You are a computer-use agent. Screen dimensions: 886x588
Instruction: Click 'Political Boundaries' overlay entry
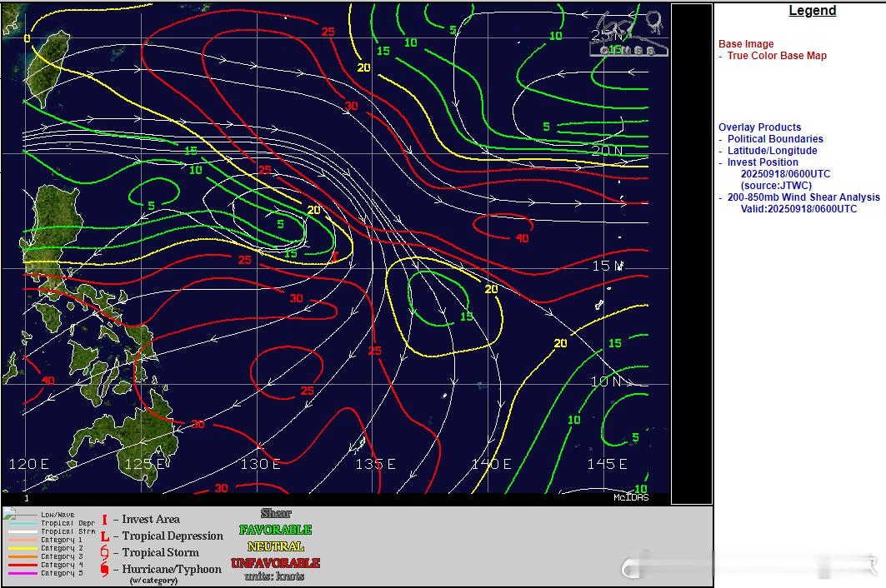775,139
